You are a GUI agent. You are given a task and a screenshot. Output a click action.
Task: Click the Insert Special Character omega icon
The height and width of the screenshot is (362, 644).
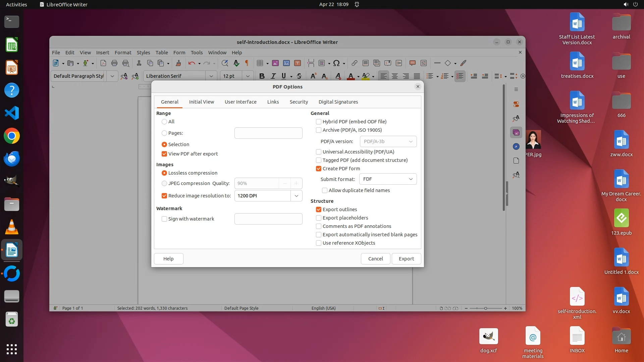[336, 63]
